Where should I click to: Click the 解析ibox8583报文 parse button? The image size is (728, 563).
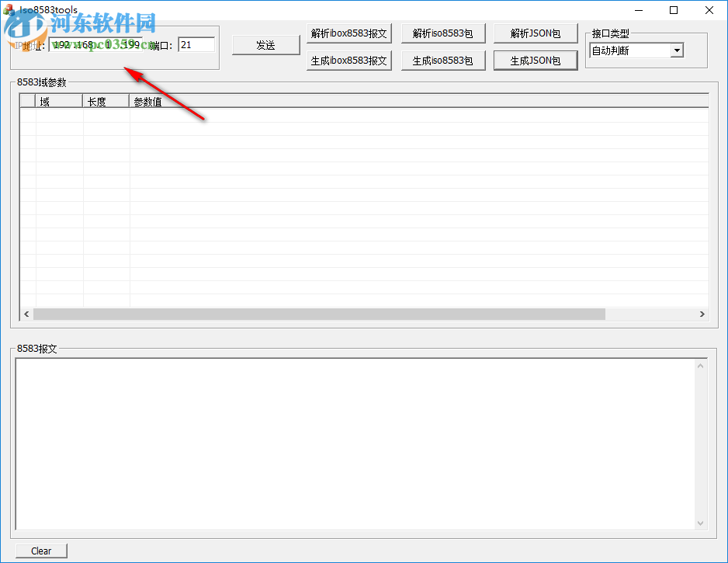pyautogui.click(x=348, y=33)
